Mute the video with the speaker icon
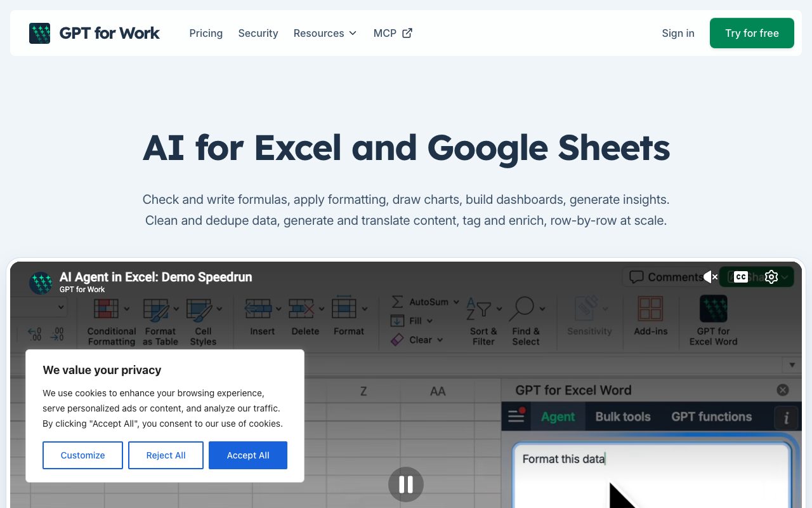 [x=710, y=277]
